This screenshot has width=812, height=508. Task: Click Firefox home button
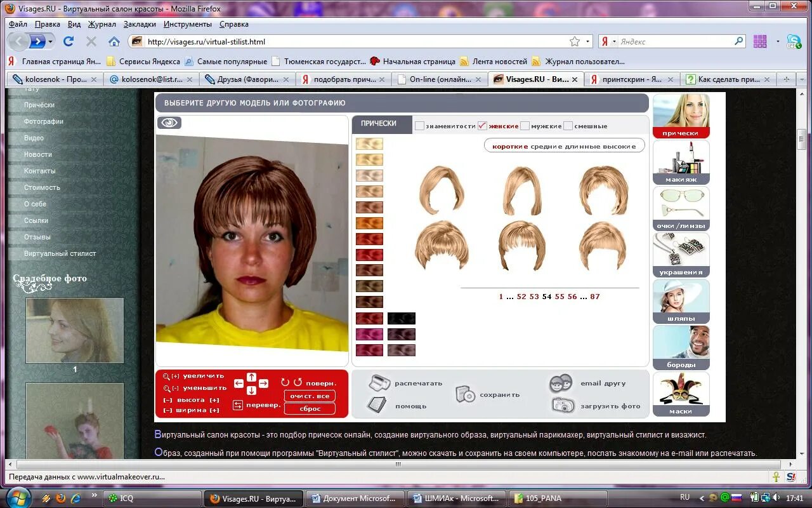pyautogui.click(x=114, y=41)
